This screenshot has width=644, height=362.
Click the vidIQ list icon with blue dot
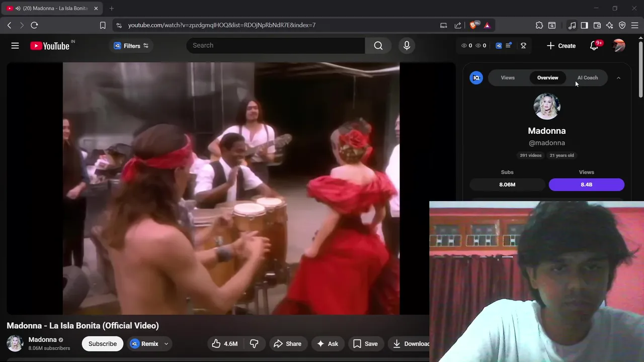click(508, 46)
